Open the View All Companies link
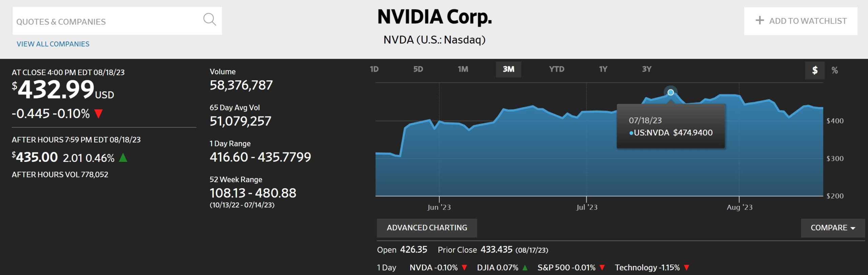 [53, 44]
